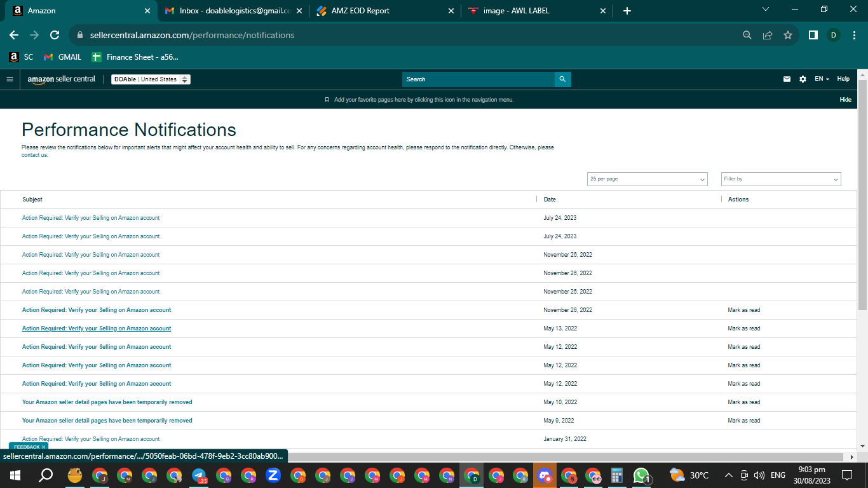
Task: Mark the May 10, 2022 notification as read
Action: tap(744, 402)
